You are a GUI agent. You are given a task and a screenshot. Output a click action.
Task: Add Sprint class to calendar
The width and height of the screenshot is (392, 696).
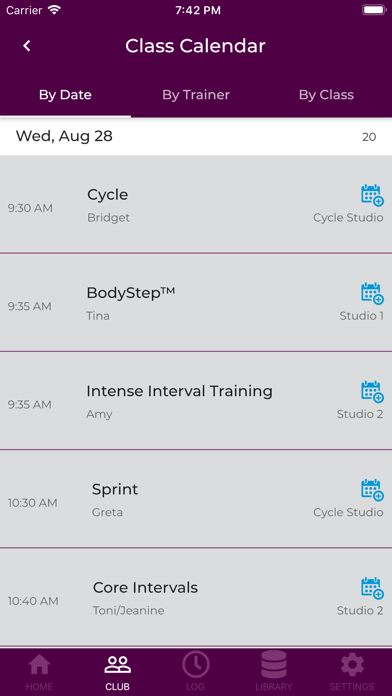pos(372,490)
